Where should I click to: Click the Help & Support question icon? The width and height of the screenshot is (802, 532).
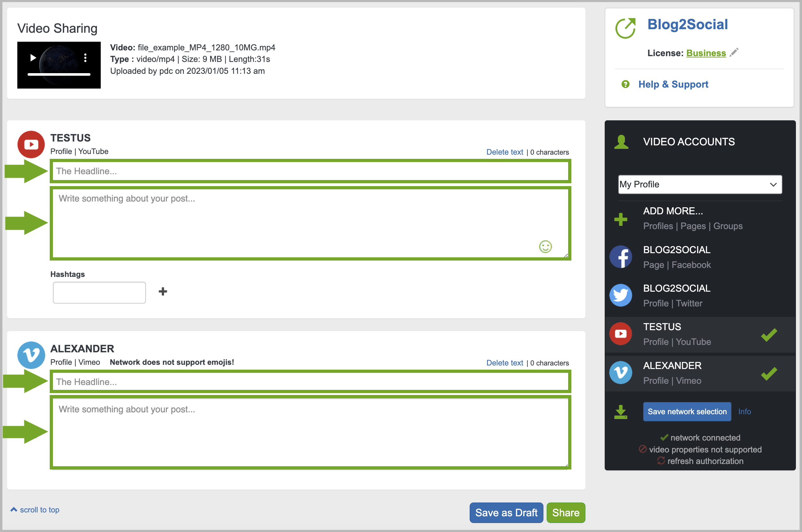click(625, 84)
